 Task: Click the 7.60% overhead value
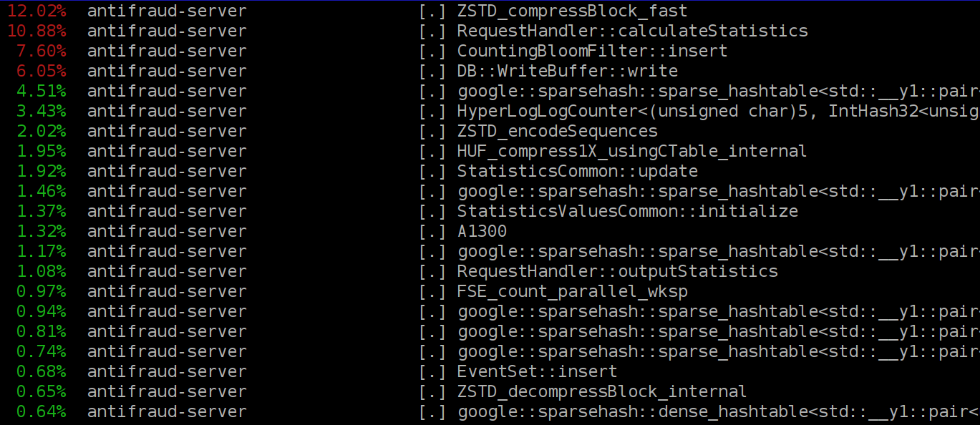click(x=42, y=52)
